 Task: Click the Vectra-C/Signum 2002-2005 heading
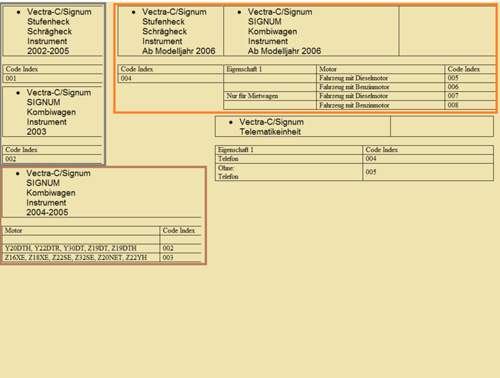coord(53,31)
